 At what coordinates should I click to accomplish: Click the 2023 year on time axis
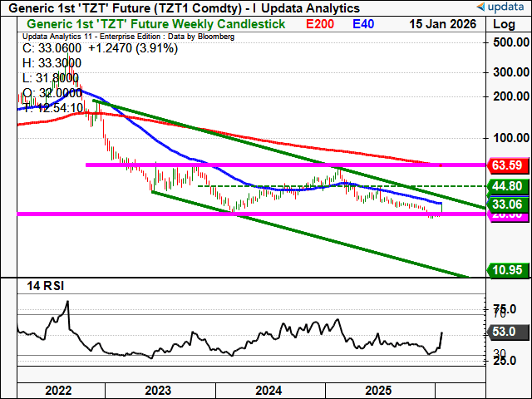point(158,389)
